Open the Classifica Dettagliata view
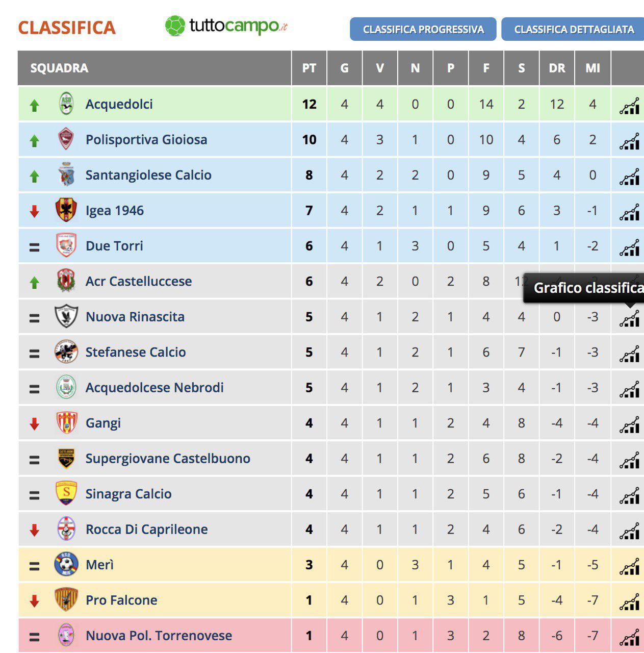The width and height of the screenshot is (644, 653). point(574,29)
